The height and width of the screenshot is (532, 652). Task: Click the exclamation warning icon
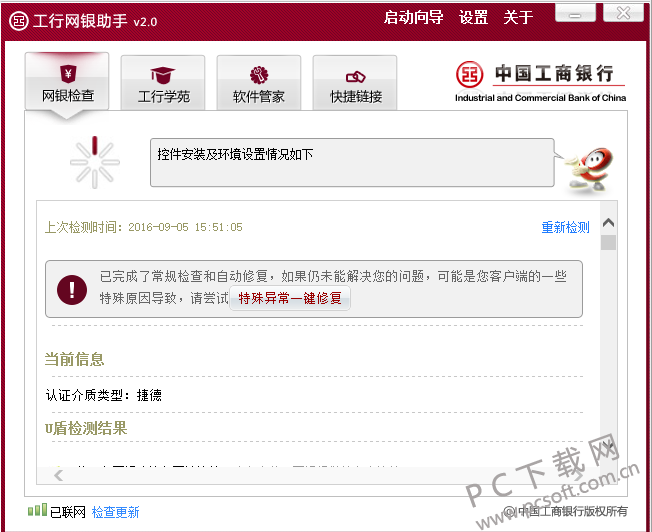coord(72,290)
